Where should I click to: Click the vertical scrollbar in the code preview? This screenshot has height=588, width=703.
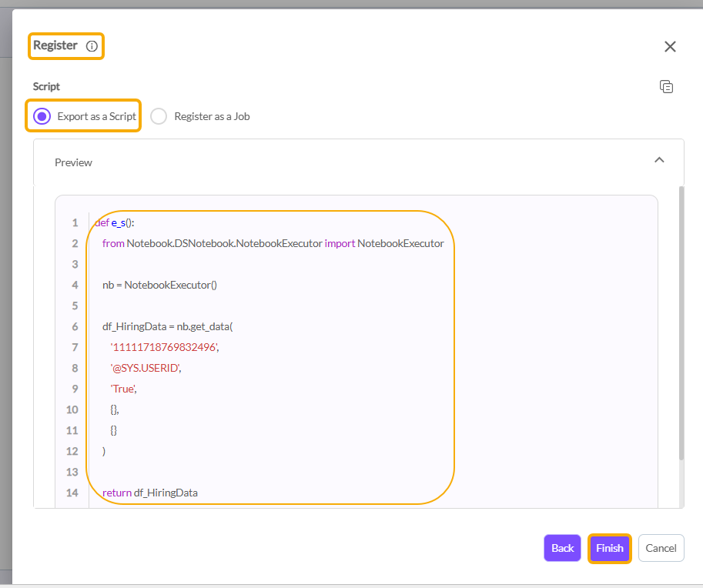(x=681, y=323)
